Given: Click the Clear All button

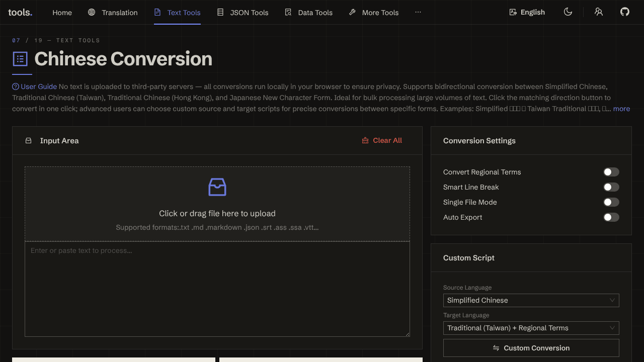Looking at the screenshot, I should tap(382, 140).
